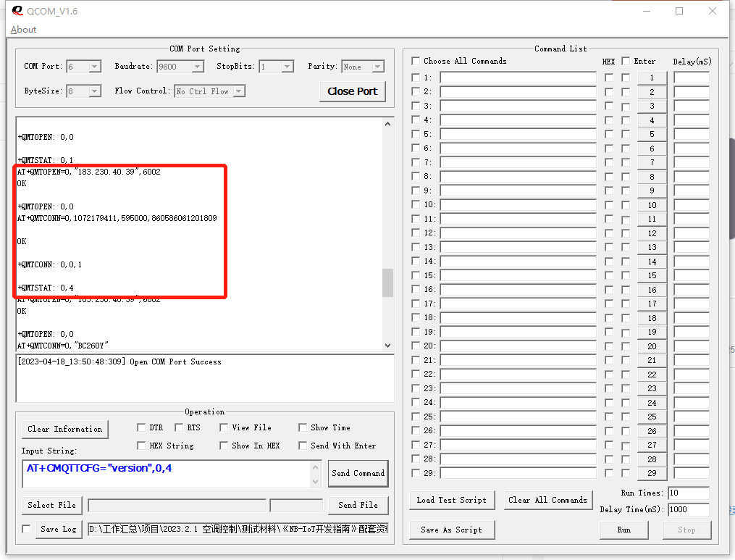The width and height of the screenshot is (735, 560).
Task: Expand the Flow Control dropdown
Action: (239, 91)
